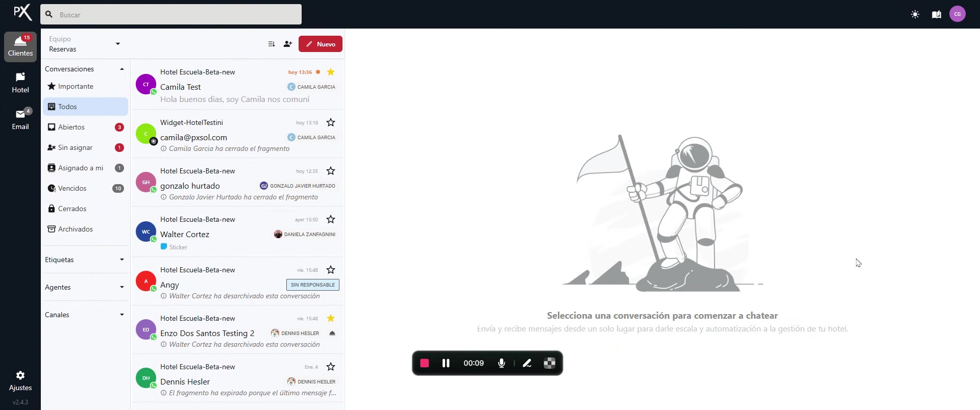The height and width of the screenshot is (410, 980).
Task: Open the Clientes section in sidebar
Action: click(x=20, y=46)
